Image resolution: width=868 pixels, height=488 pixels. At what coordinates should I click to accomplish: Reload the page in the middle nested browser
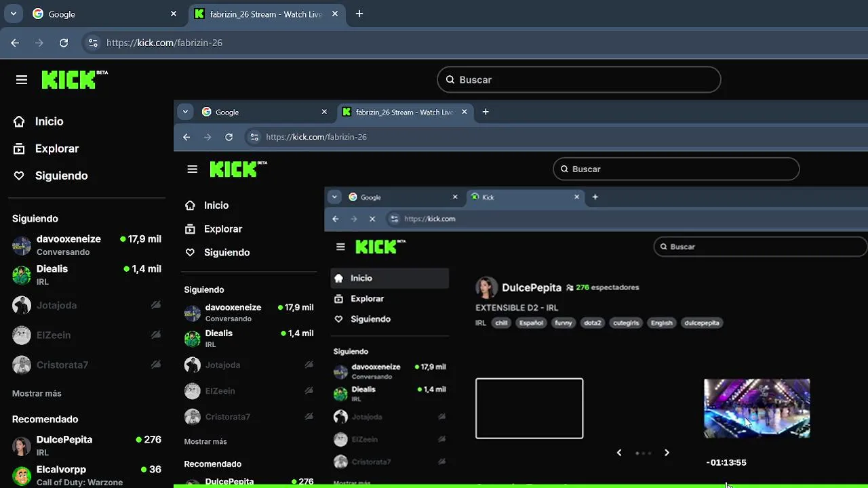click(x=229, y=137)
